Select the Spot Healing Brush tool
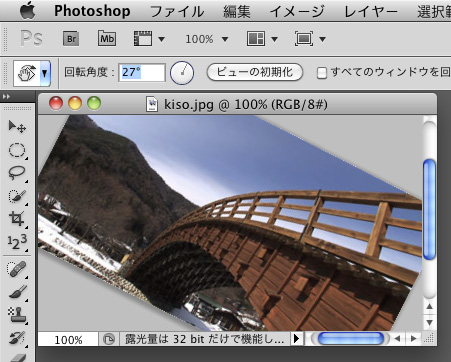Image resolution: width=451 pixels, height=362 pixels. point(17,269)
